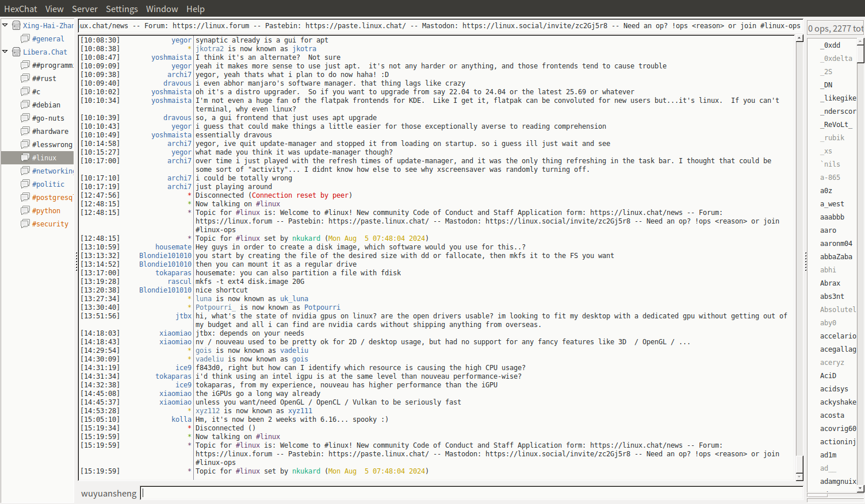Click chat scrollbar down arrow
This screenshot has height=504, width=865.
pos(799,477)
